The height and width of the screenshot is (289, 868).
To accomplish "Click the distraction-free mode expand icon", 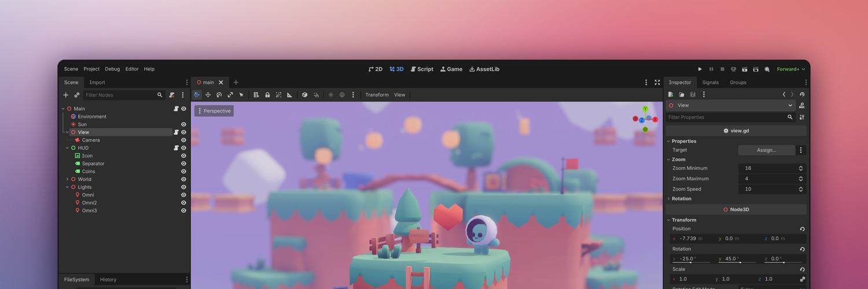I will (x=657, y=83).
